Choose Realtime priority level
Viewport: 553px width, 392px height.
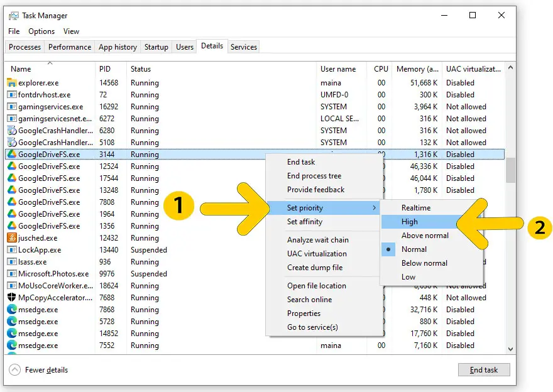416,208
